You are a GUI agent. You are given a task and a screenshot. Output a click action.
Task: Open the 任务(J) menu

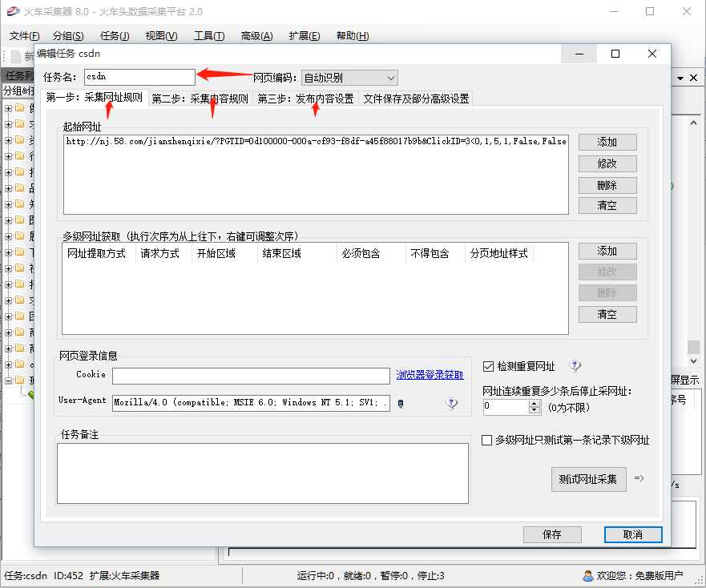point(115,35)
